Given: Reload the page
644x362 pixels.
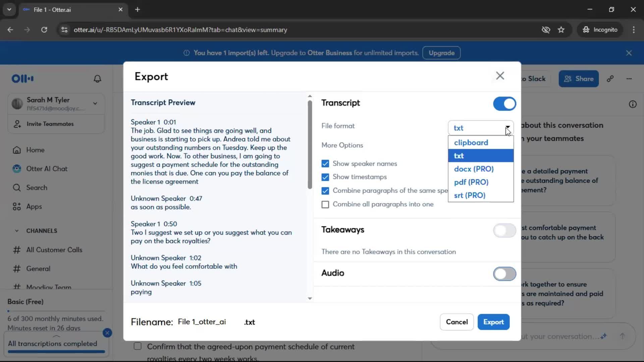Looking at the screenshot, I should point(44,29).
